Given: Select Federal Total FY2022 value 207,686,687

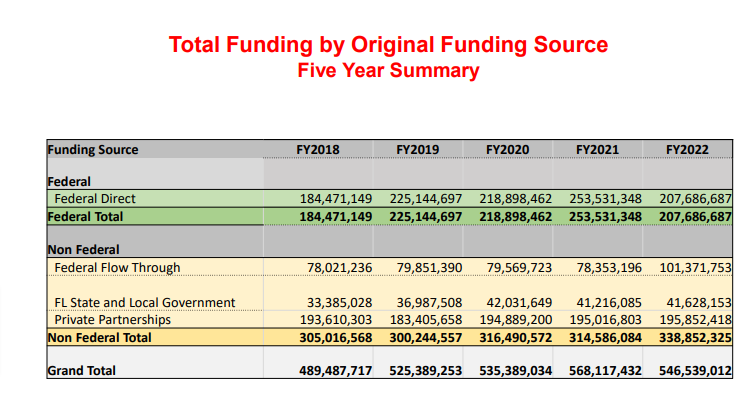Looking at the screenshot, I should pyautogui.click(x=696, y=216).
